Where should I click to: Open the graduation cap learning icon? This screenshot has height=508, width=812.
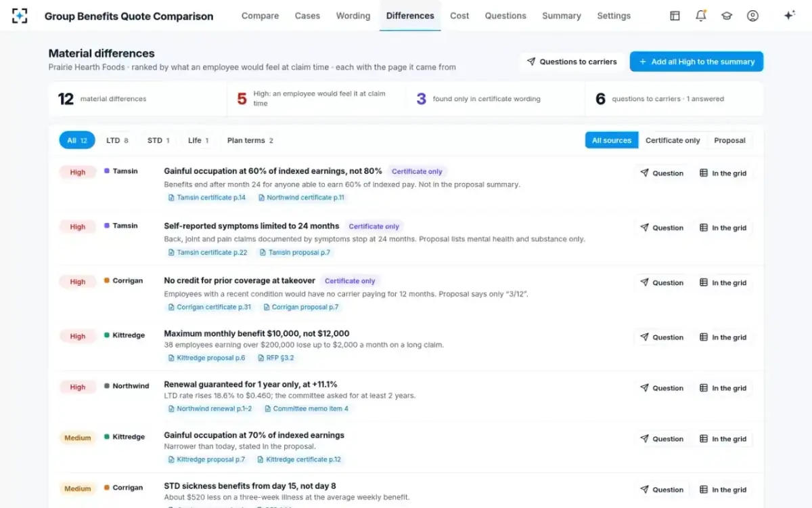[727, 16]
